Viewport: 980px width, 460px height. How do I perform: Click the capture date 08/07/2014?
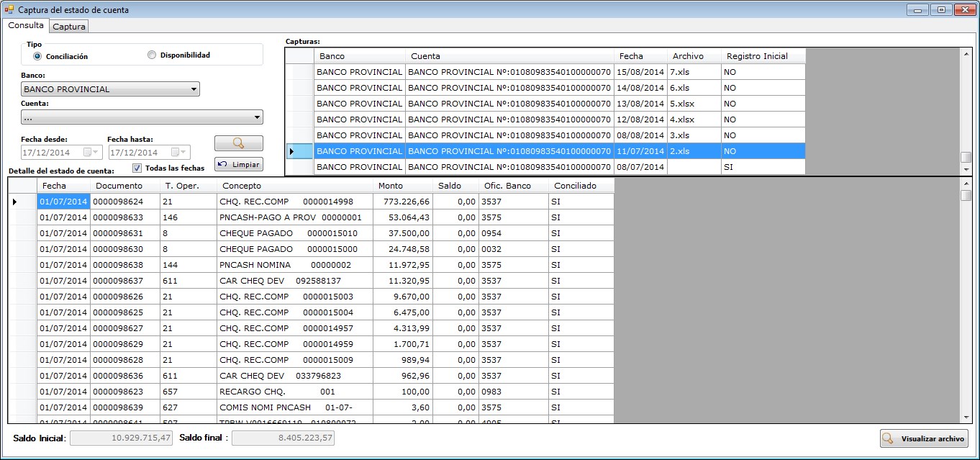click(x=640, y=167)
